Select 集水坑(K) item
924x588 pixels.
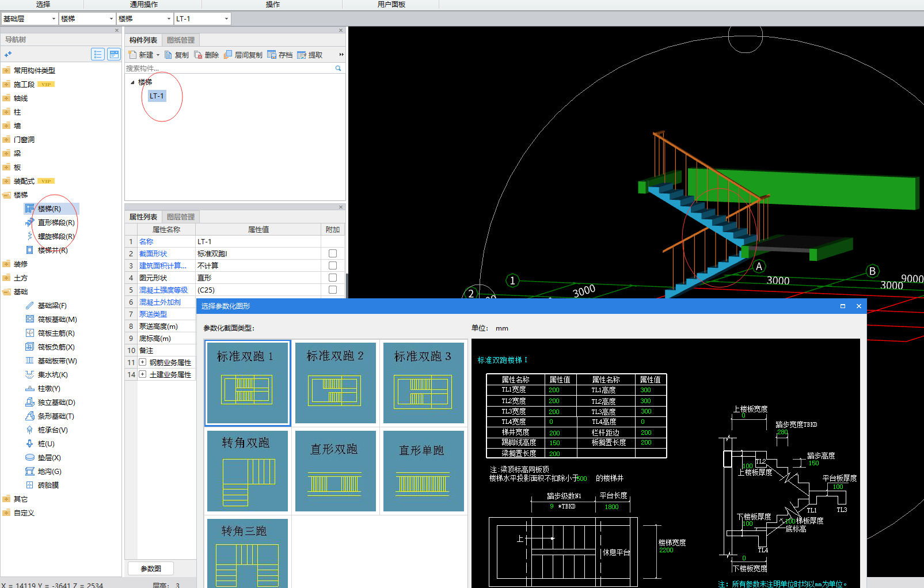(52, 374)
